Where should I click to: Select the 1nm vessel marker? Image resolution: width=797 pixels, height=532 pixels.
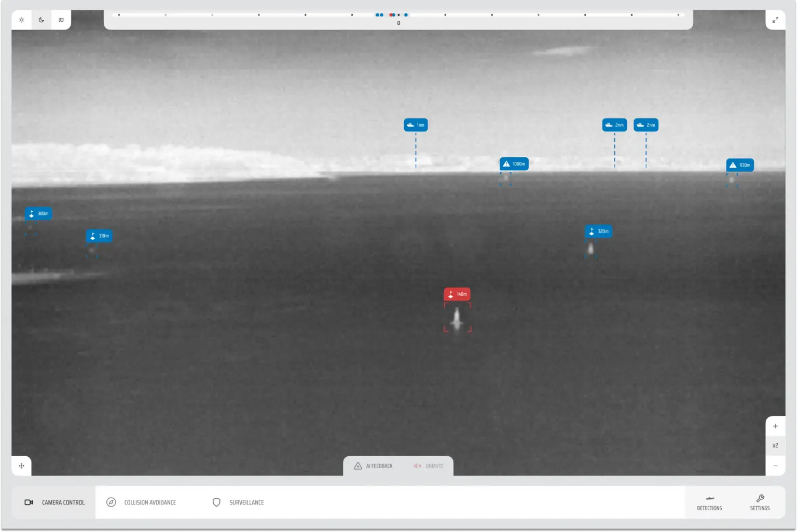[x=416, y=125]
